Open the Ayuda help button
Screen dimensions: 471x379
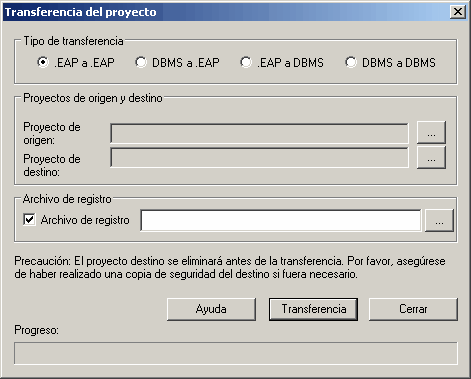coord(211,309)
